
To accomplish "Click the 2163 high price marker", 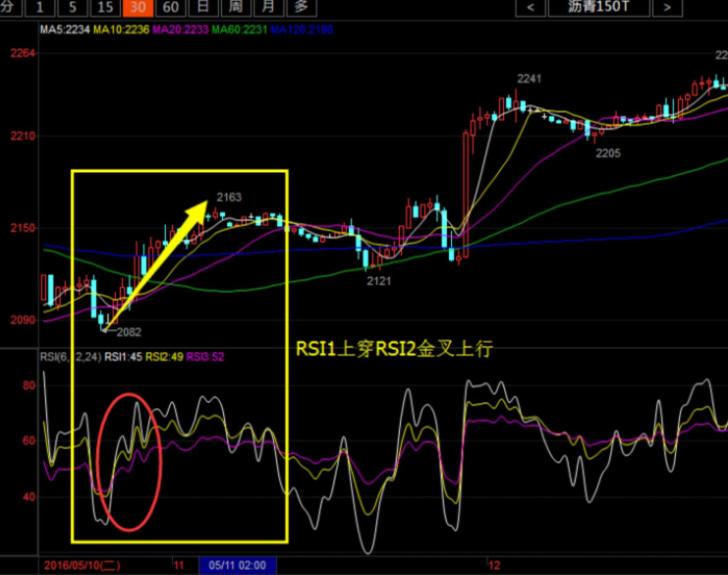I will coord(229,198).
